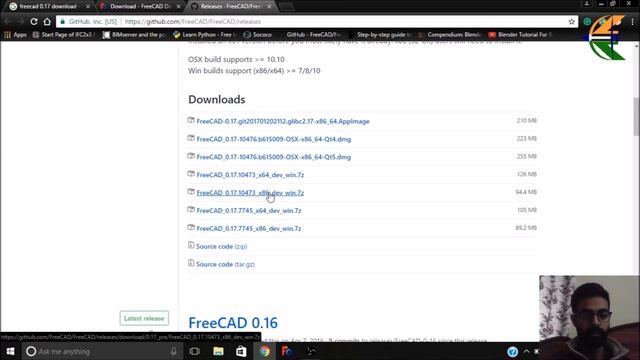Open Task View in the taskbar
Image resolution: width=640 pixels, height=360 pixels.
point(195,351)
